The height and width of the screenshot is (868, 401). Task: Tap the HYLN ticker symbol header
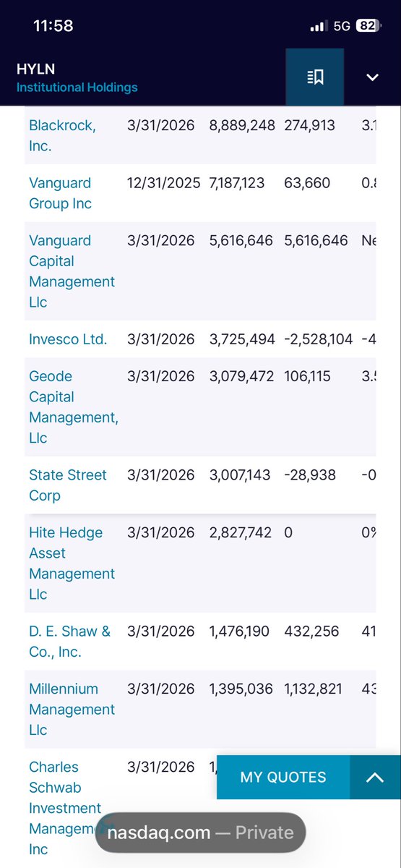pos(35,69)
